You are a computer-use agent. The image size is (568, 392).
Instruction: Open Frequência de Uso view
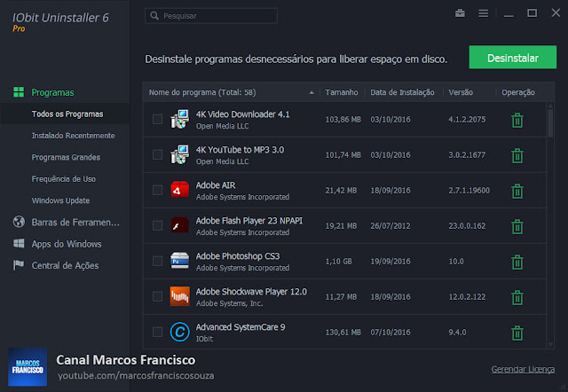click(x=64, y=179)
